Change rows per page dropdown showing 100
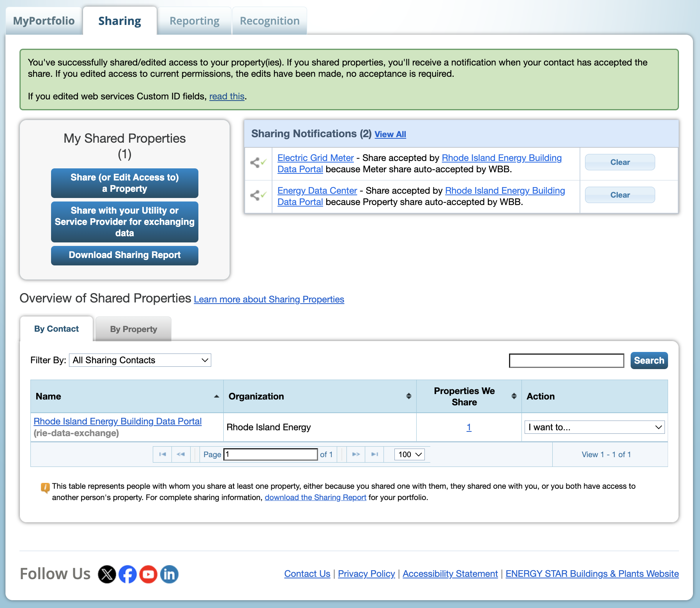 [x=410, y=454]
